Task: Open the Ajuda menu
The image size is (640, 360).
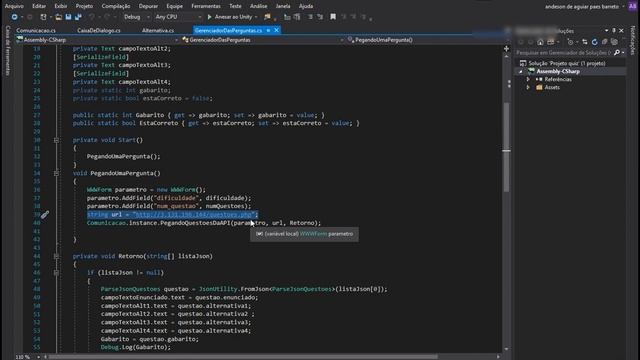Action: 306,6
